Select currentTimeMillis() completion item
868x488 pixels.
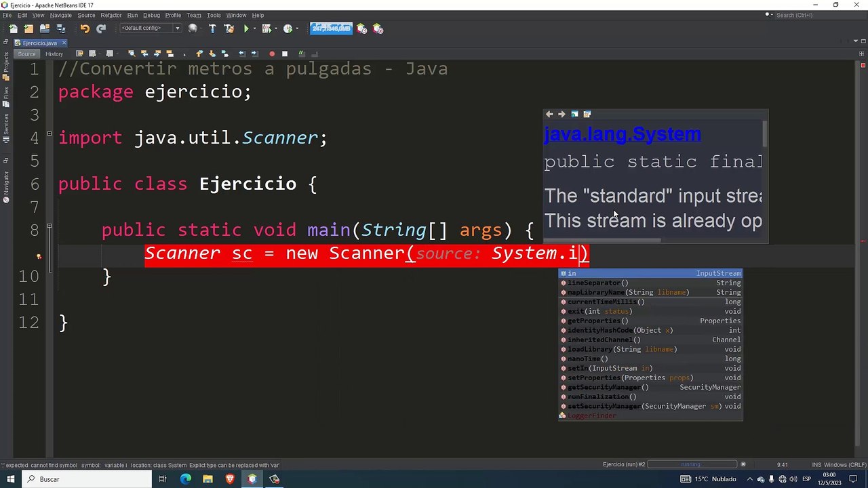[650, 302]
